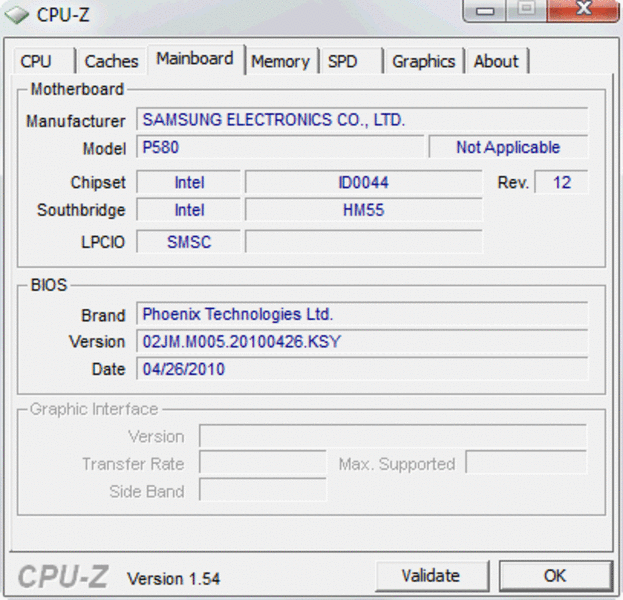The image size is (623, 600).
Task: Select the Mainboard tab
Action: click(195, 59)
